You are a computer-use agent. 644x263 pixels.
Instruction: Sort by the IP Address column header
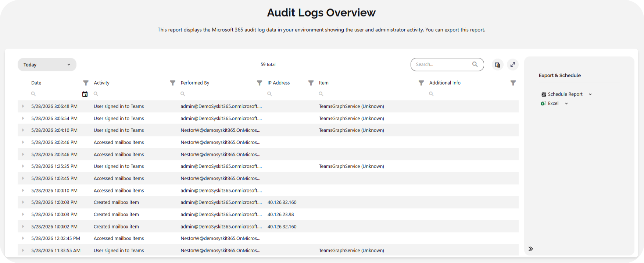tap(279, 83)
